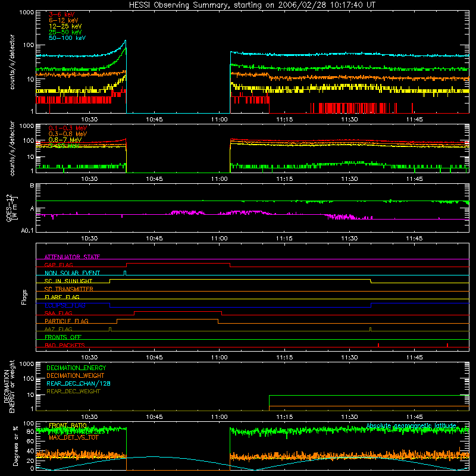Image resolution: width=476 pixels, height=476 pixels.
Task: Click the A0.1 tick label on GOES panel
Action: tap(27, 230)
